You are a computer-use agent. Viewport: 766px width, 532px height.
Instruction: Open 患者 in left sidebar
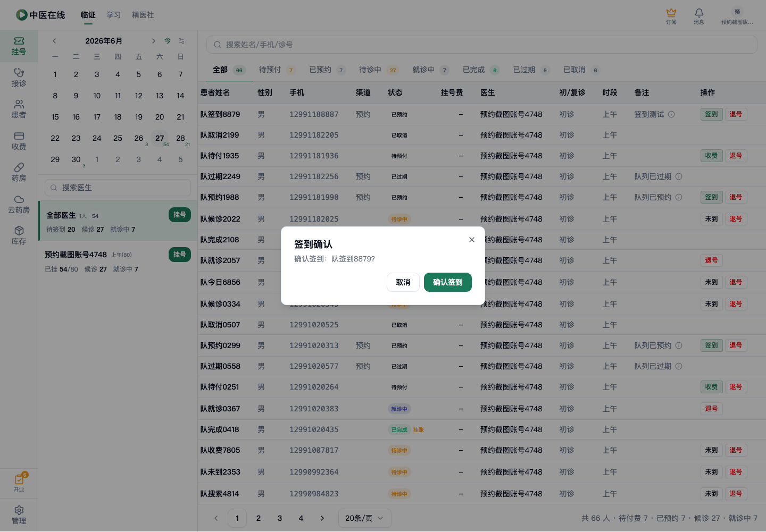pos(19,109)
